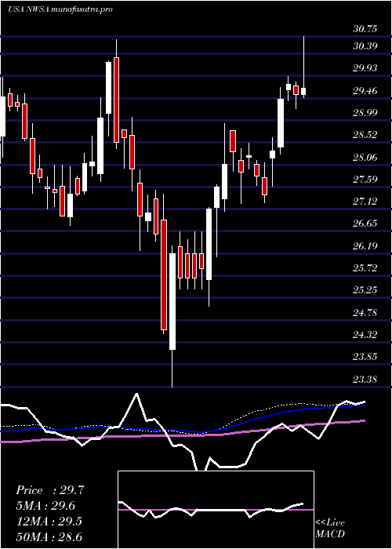Click the 25.72 price level label
This screenshot has width=392, height=549.
tap(365, 268)
